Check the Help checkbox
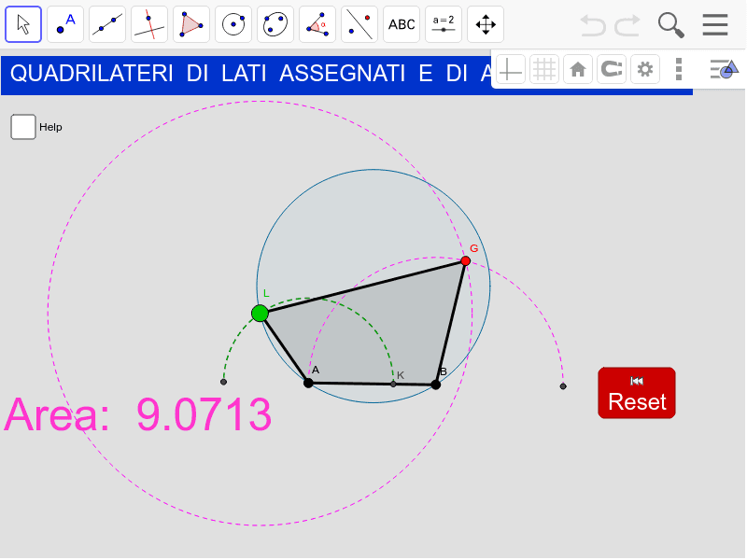This screenshot has height=560, width=747. [23, 127]
